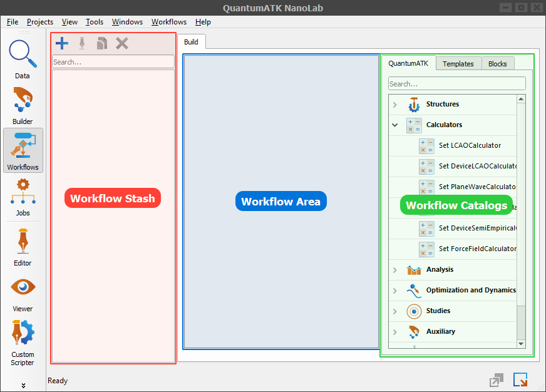546x392 pixels.
Task: Select Set DeviceSemiEmpirical calculator block
Action: pyautogui.click(x=453, y=229)
